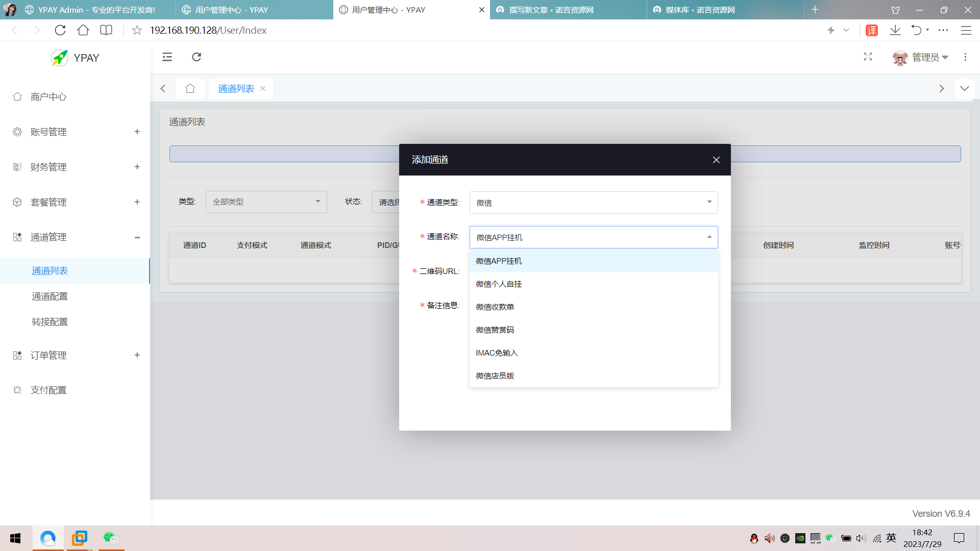This screenshot has width=980, height=551.
Task: Click the 管理员 avatar image
Action: 899,58
